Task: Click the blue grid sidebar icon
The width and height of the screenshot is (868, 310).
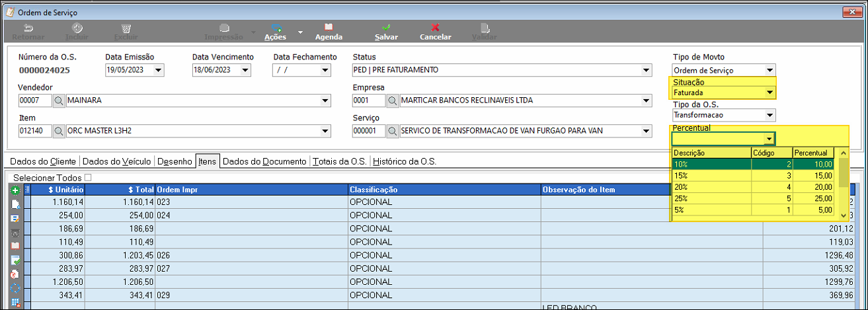Action: [x=17, y=301]
